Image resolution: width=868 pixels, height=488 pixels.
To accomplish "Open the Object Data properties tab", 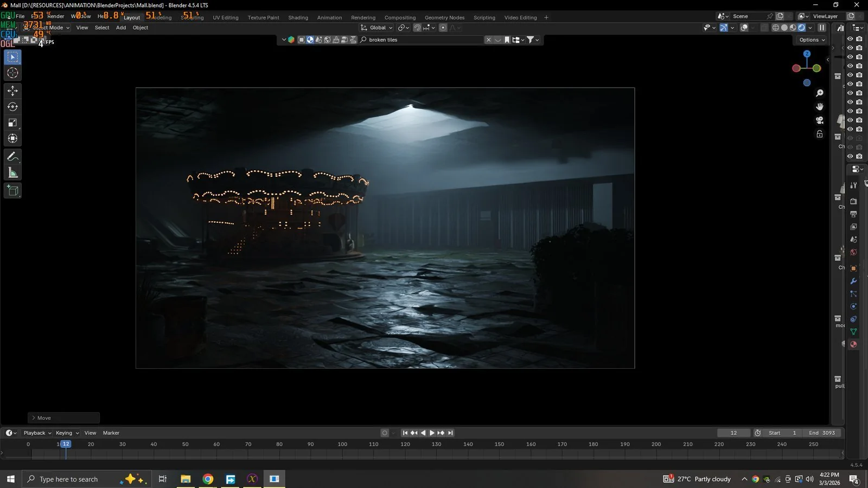I will (x=853, y=332).
